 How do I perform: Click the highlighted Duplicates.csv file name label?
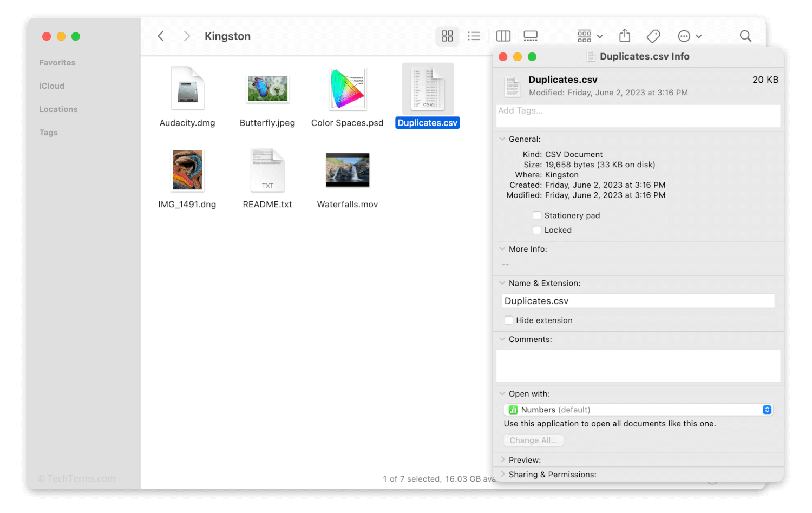(x=428, y=123)
